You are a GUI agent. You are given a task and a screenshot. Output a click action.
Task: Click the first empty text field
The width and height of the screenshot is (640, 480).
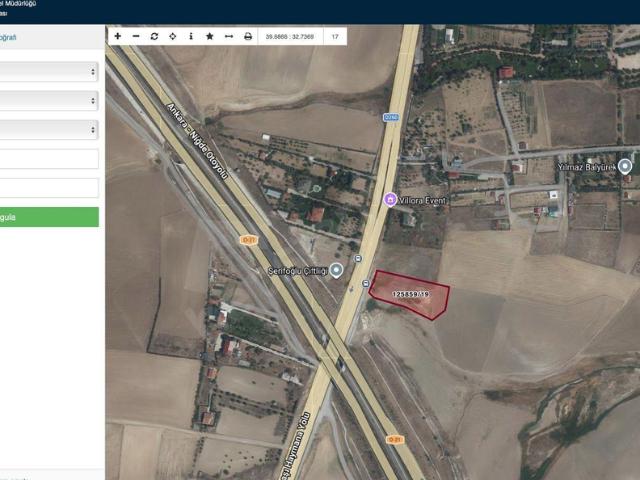tap(49, 159)
